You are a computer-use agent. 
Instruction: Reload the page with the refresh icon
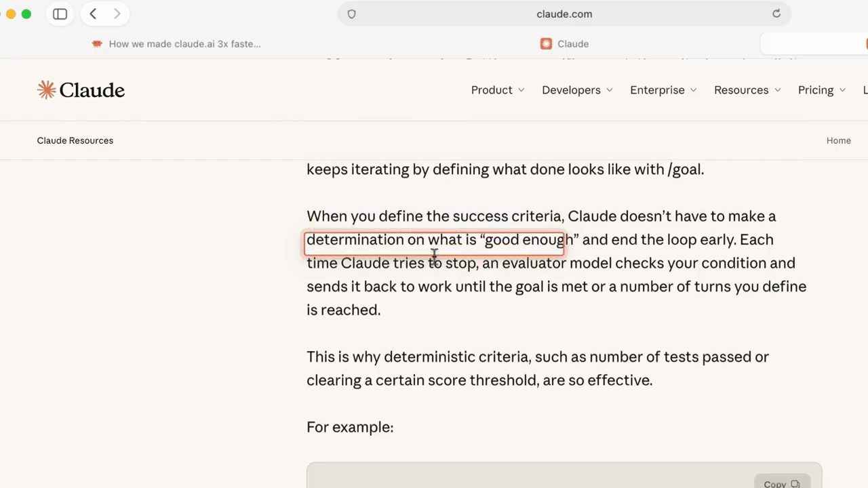click(x=776, y=14)
